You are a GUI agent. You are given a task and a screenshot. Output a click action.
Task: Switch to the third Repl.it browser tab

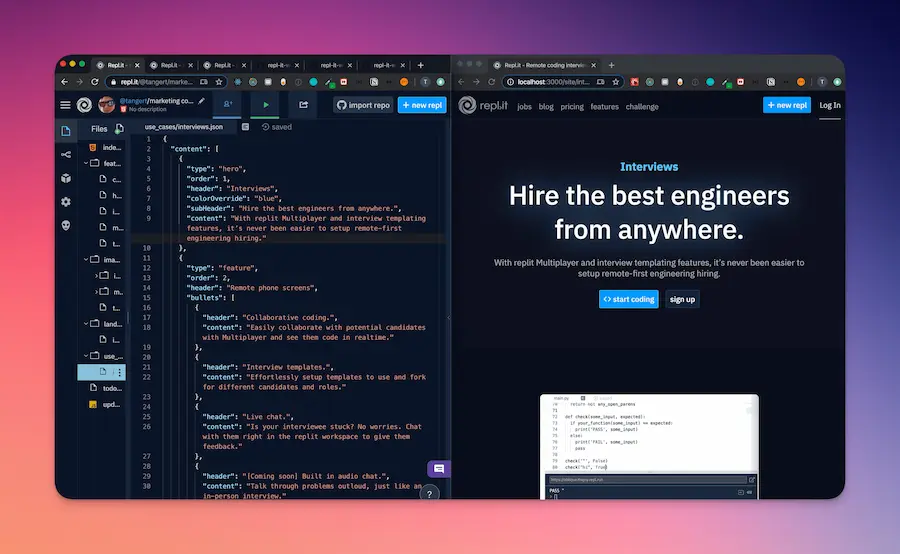[223, 65]
